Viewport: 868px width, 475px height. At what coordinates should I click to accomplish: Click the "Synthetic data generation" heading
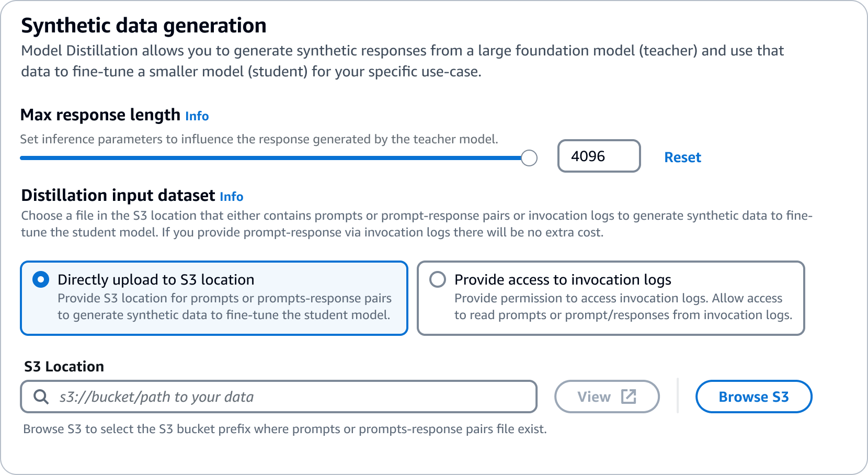(x=143, y=25)
